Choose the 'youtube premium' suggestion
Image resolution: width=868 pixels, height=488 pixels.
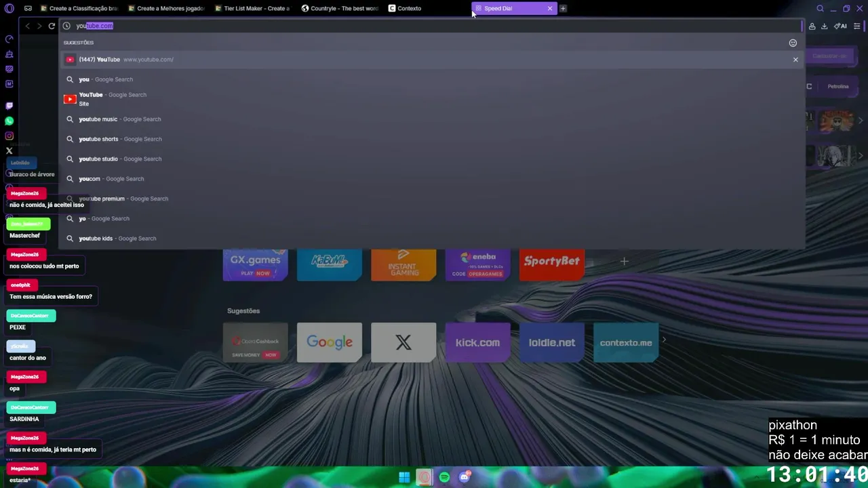(x=431, y=199)
